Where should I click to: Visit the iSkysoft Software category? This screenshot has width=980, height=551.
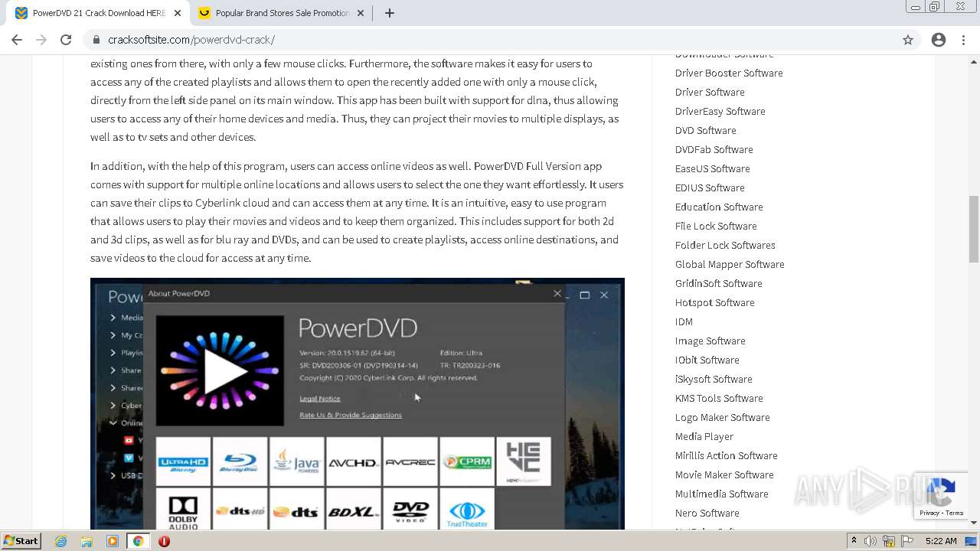(714, 379)
